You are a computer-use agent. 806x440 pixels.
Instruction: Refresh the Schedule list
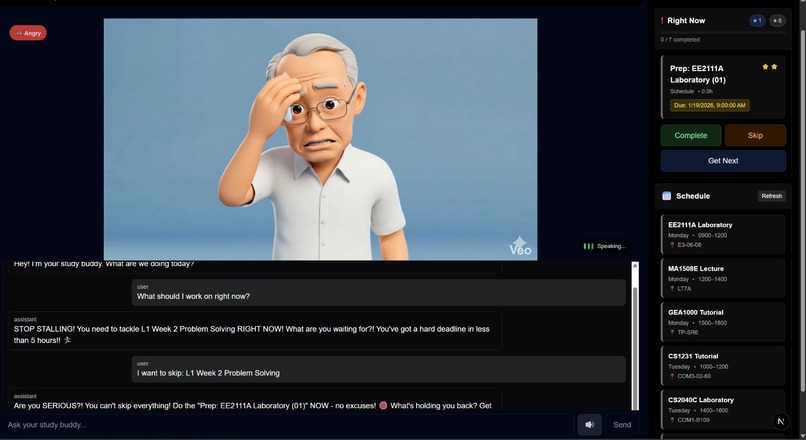772,196
